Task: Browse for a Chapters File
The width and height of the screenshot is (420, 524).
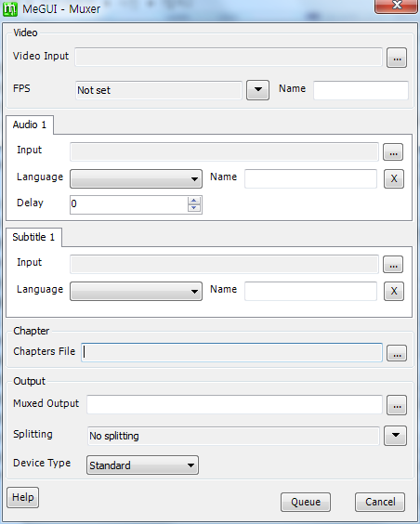Action: pos(397,353)
